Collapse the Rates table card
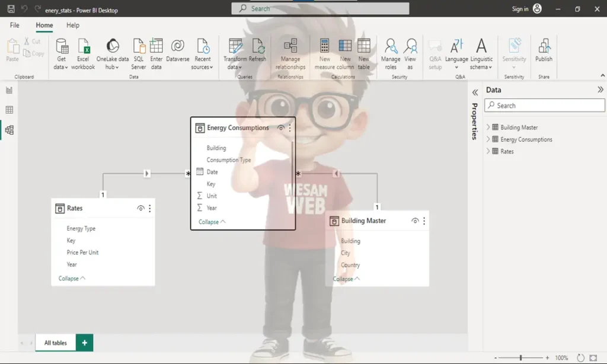Screen dimensions: 607x364 click(72, 279)
